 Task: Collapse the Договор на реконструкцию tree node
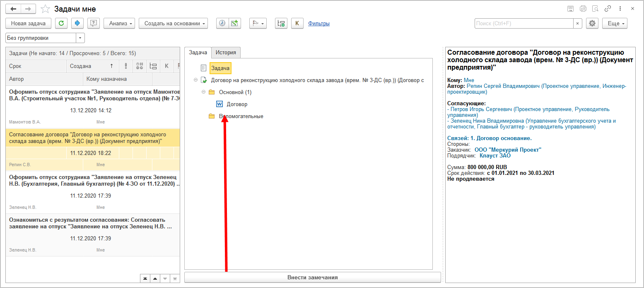pyautogui.click(x=195, y=80)
